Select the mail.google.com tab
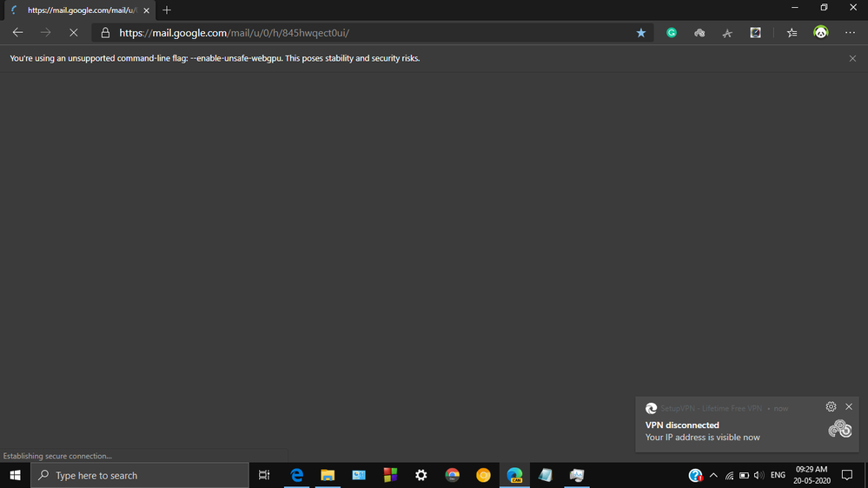Image resolution: width=868 pixels, height=488 pixels. point(80,10)
